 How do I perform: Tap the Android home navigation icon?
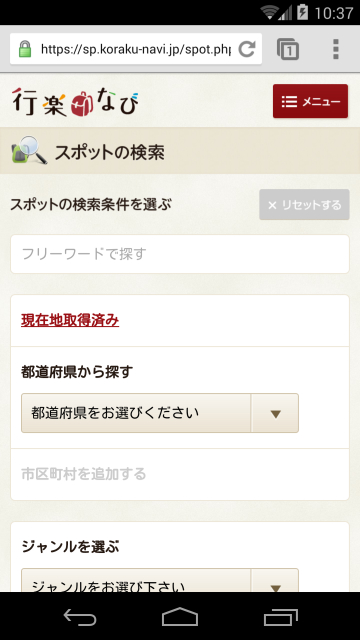click(180, 616)
